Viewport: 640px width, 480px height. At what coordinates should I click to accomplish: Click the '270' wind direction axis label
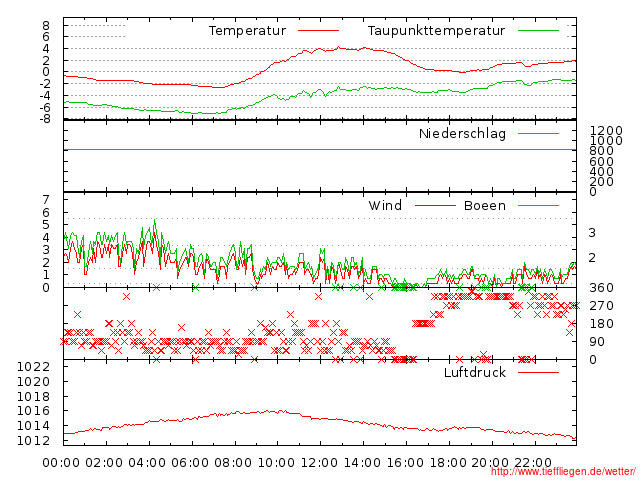[x=602, y=306]
